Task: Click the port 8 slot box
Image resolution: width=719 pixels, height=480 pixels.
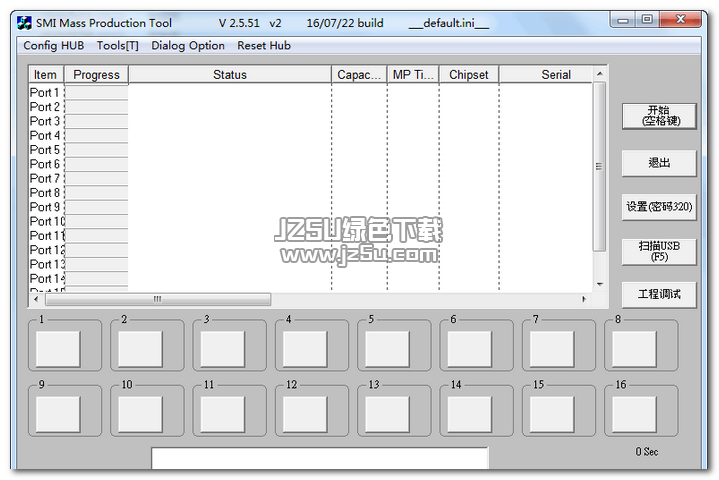Action: [x=635, y=349]
